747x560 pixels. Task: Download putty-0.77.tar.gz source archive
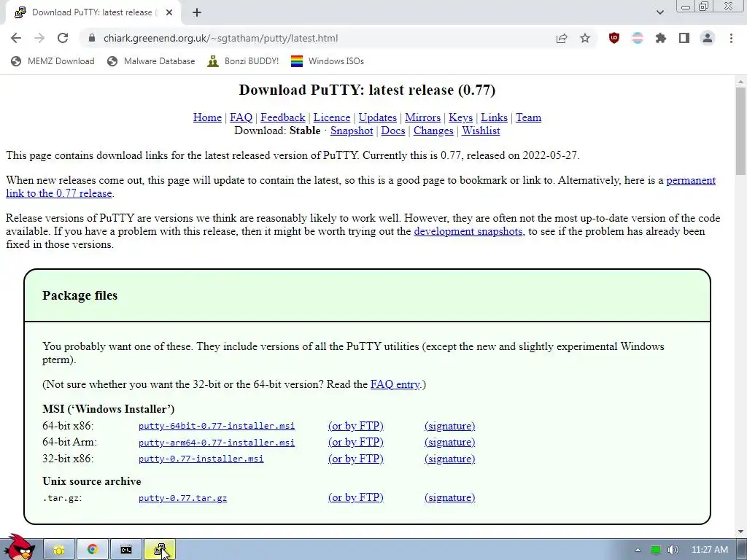[x=183, y=498]
